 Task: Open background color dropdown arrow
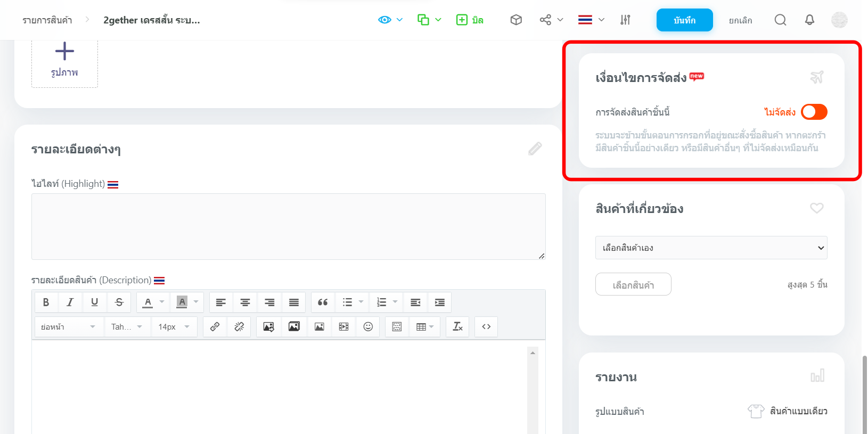click(x=196, y=302)
